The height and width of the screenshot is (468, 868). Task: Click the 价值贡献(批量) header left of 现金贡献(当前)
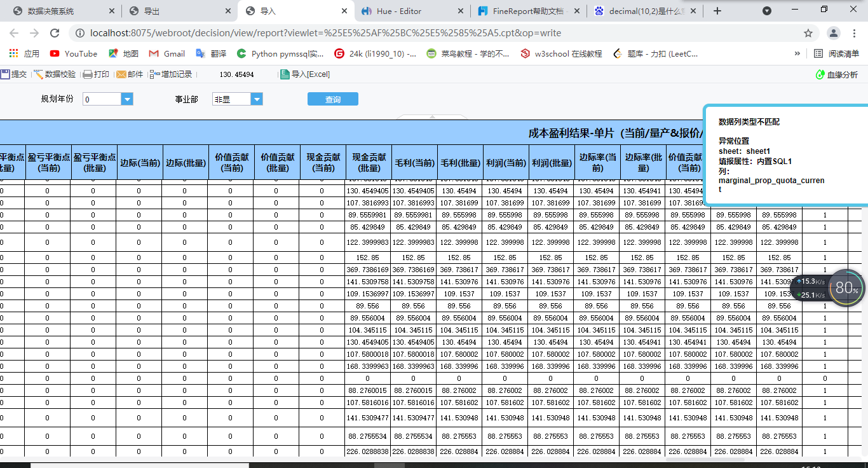coord(277,163)
